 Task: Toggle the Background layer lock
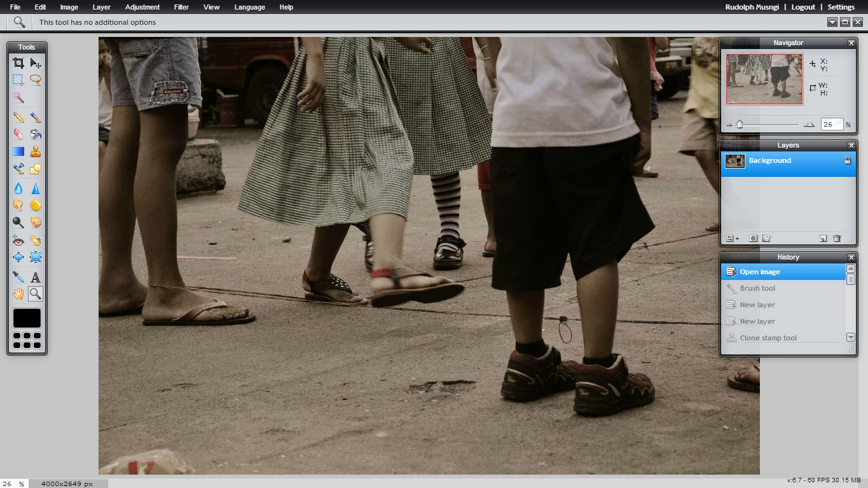coord(848,160)
